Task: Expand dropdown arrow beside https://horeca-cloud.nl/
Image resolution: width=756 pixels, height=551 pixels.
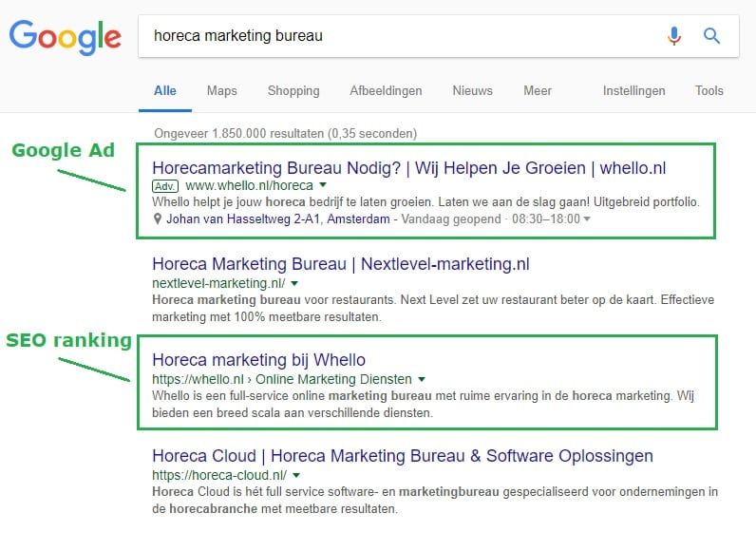Action: tap(296, 475)
